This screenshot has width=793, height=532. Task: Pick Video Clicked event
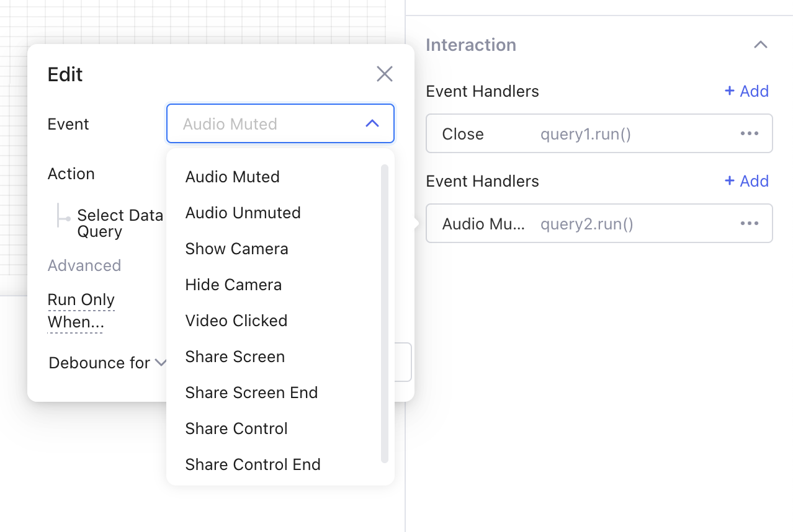pos(236,321)
